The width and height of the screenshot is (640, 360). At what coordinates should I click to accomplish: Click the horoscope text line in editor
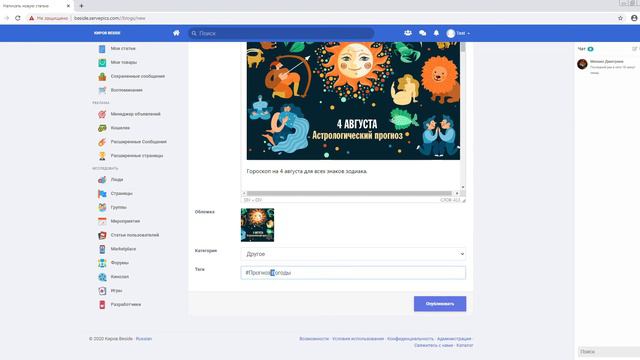pyautogui.click(x=307, y=171)
